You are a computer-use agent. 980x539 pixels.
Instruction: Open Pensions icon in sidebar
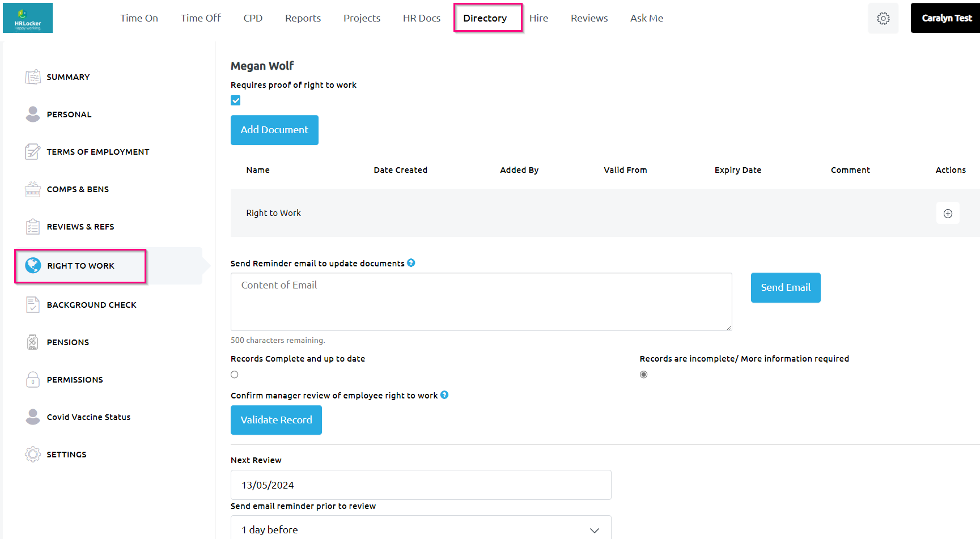pos(33,342)
